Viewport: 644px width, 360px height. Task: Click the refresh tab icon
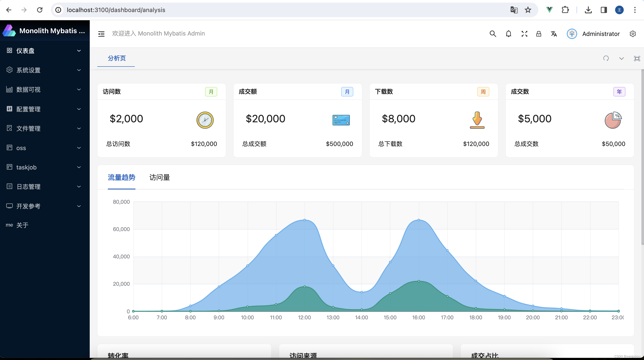[x=606, y=58]
